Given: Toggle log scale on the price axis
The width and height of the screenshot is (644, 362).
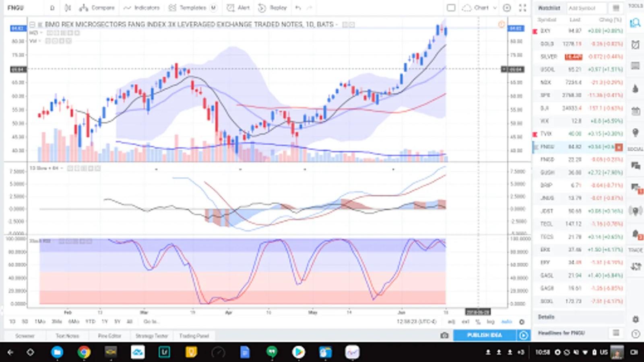Looking at the screenshot, I should coord(491,322).
